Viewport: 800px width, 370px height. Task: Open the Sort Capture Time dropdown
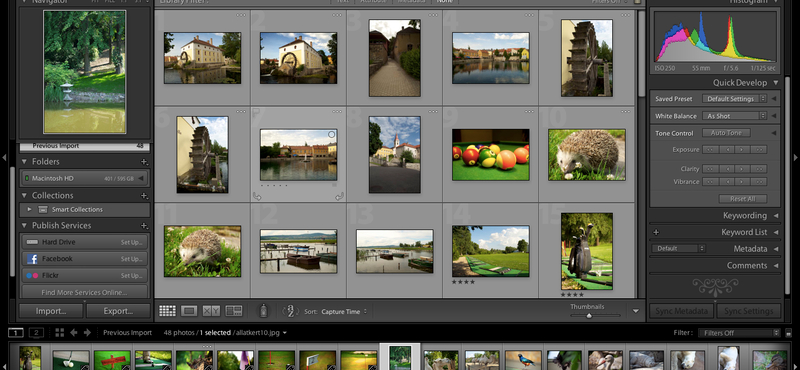(344, 311)
